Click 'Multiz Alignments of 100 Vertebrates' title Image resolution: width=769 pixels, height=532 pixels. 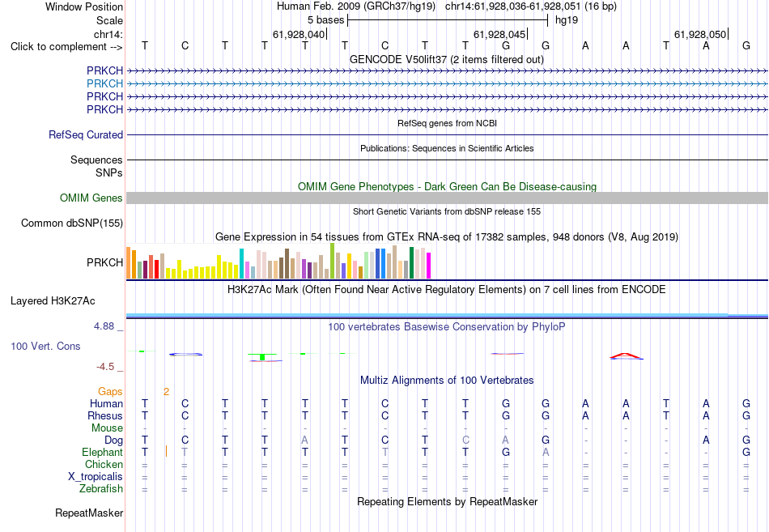coord(447,381)
